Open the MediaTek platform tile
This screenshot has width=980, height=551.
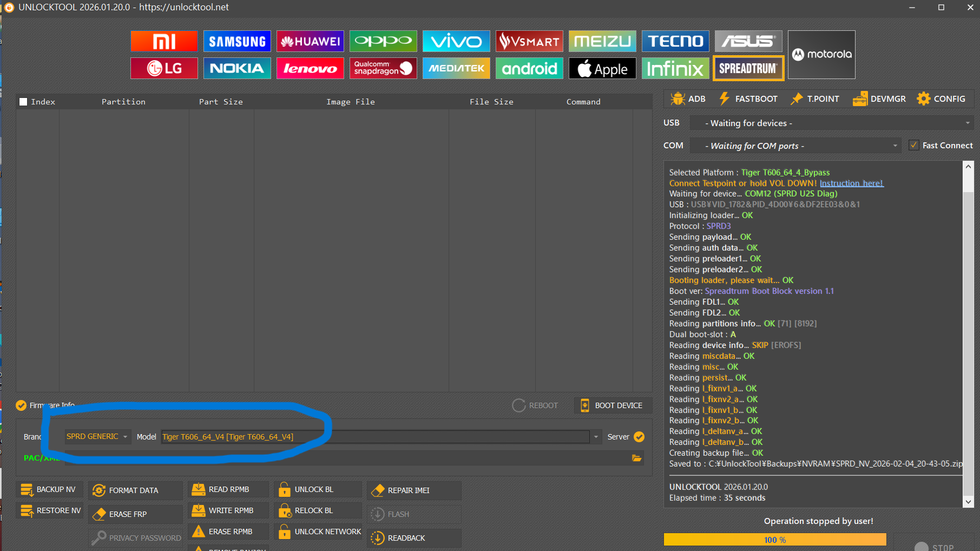456,69
